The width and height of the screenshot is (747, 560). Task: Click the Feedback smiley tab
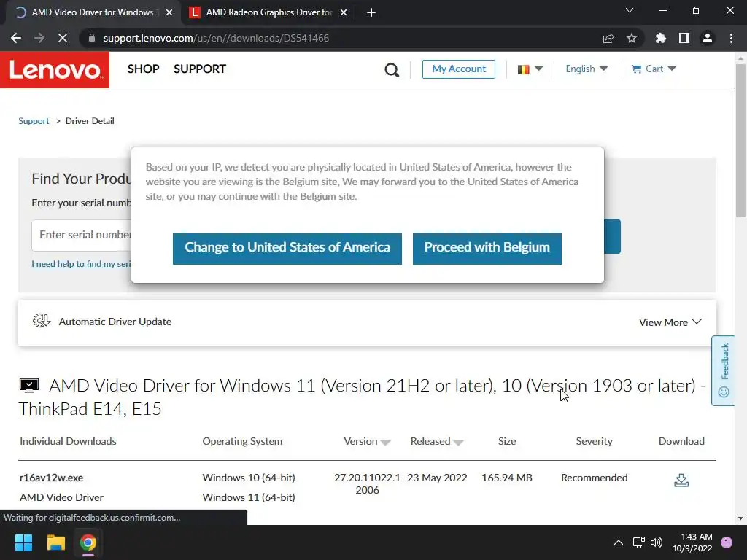[x=723, y=370]
